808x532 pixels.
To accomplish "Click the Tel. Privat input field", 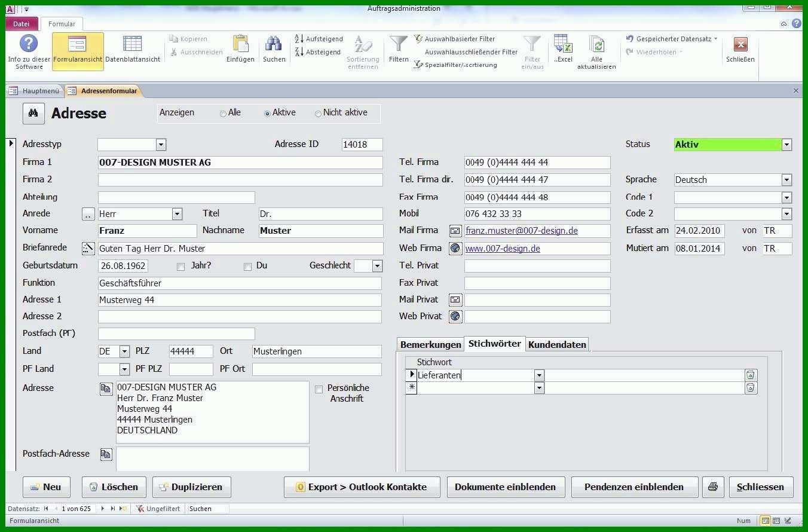I will point(537,266).
